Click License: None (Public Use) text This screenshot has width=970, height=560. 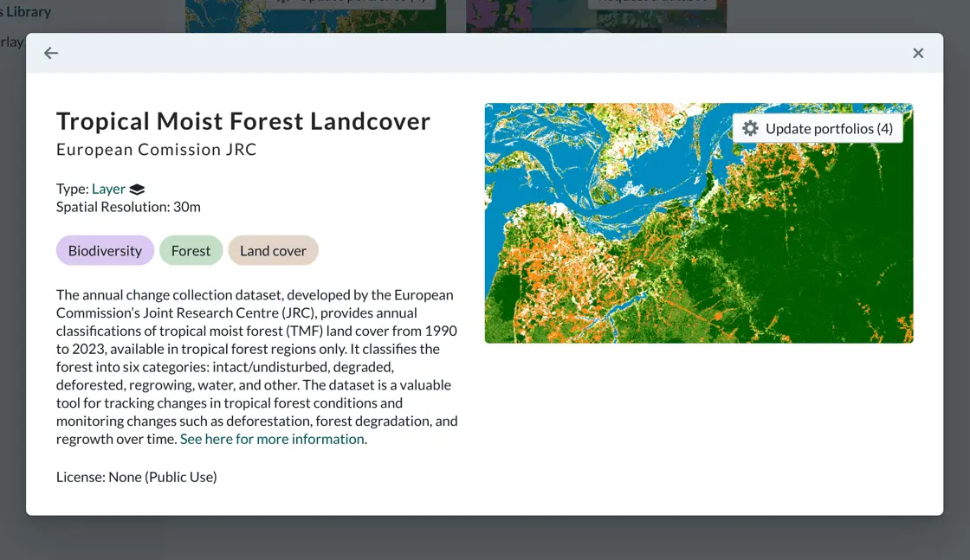pyautogui.click(x=136, y=477)
